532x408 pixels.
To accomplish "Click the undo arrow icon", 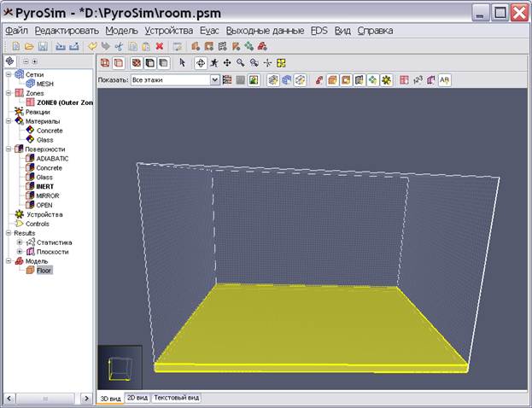I will click(92, 46).
